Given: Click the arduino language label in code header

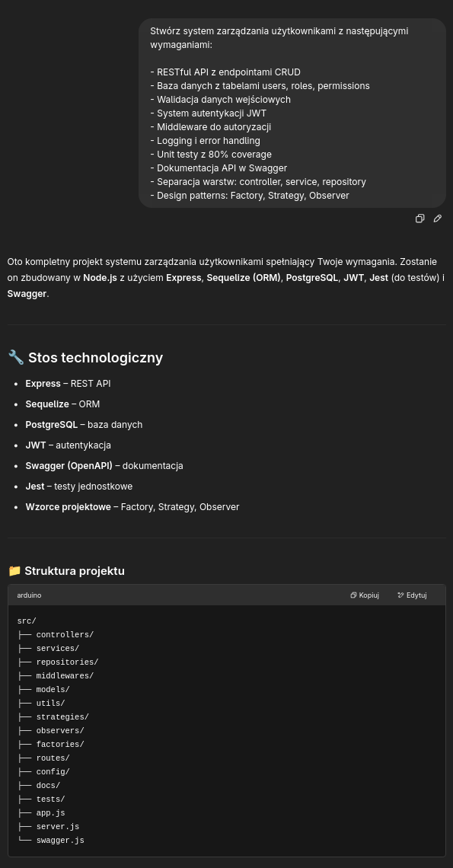Looking at the screenshot, I should click(x=30, y=595).
